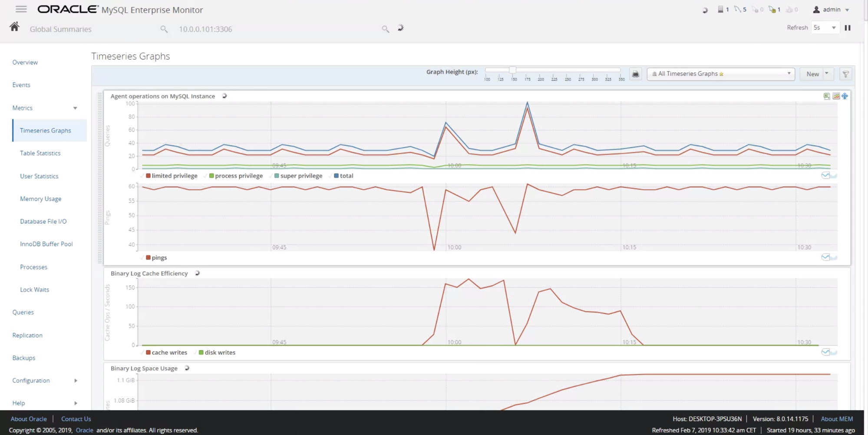Click the emergency events flame icon
This screenshot has width=868, height=435.
(x=789, y=9)
